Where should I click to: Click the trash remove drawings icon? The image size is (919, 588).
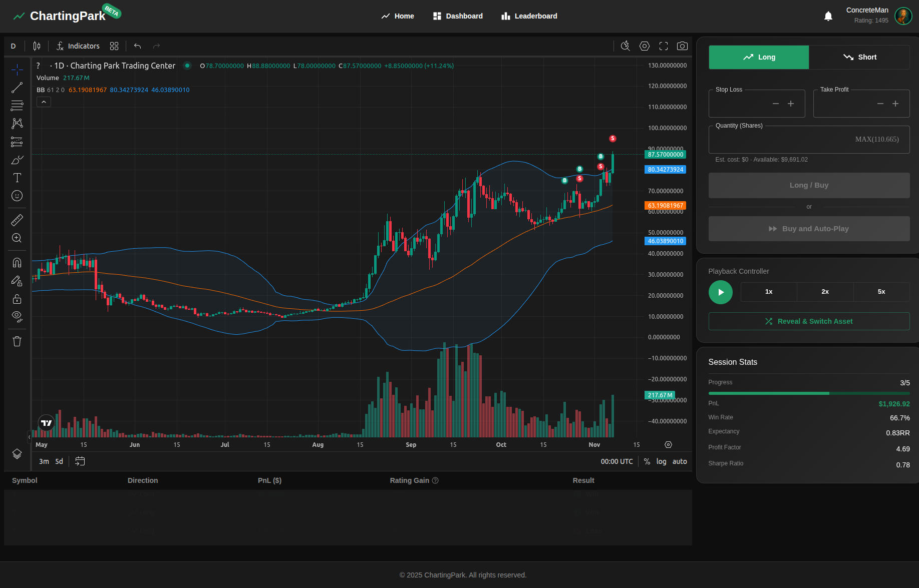(17, 341)
